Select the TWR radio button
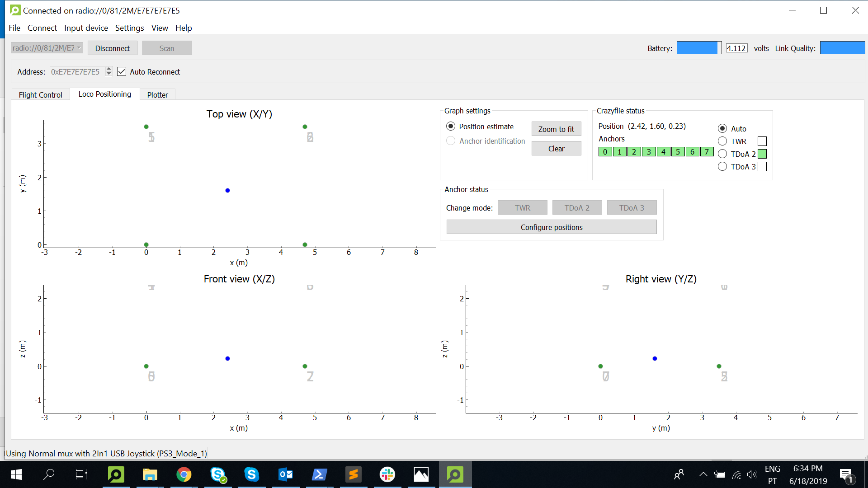The width and height of the screenshot is (868, 488). pyautogui.click(x=722, y=141)
